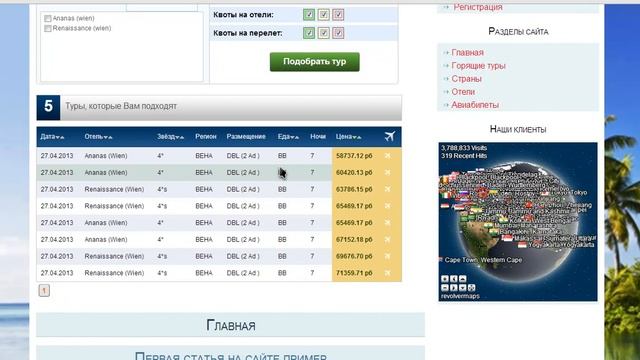Click the large Главная article heading
640x360 pixels.
[x=231, y=326]
